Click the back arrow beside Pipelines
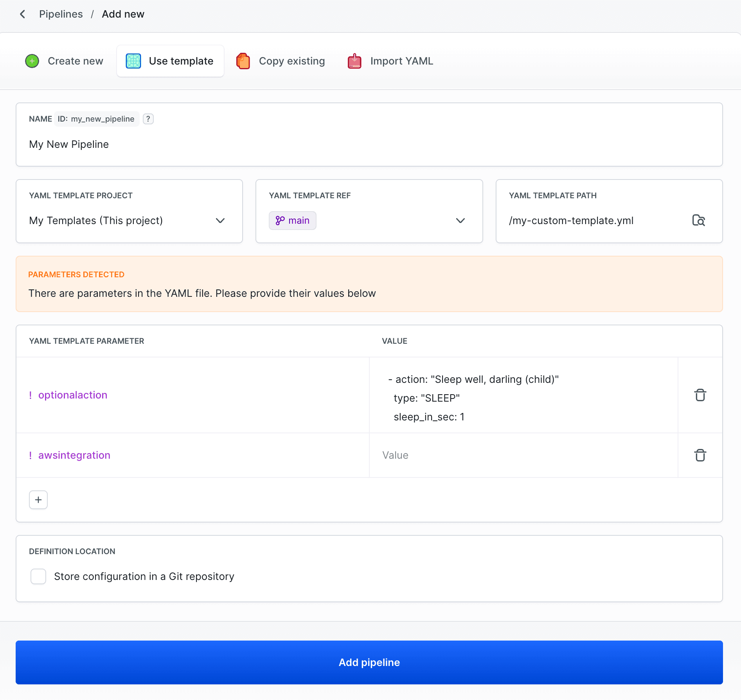This screenshot has height=700, width=741. 22,14
